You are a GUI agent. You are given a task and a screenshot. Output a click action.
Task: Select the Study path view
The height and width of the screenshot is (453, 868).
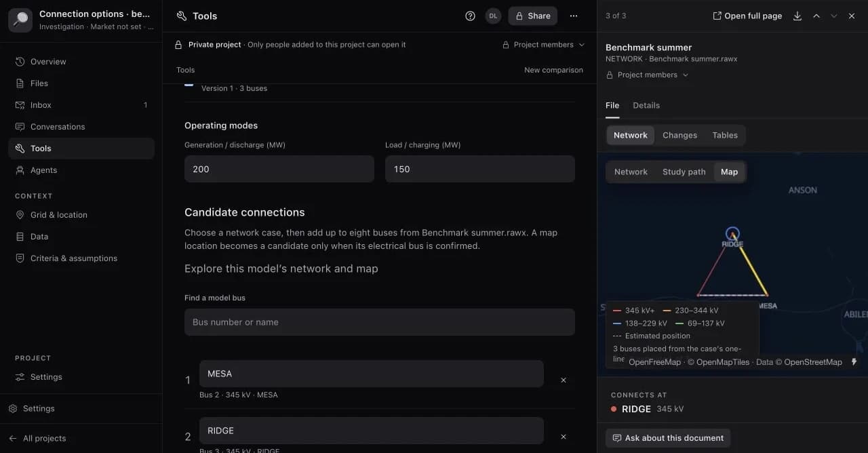coord(684,172)
